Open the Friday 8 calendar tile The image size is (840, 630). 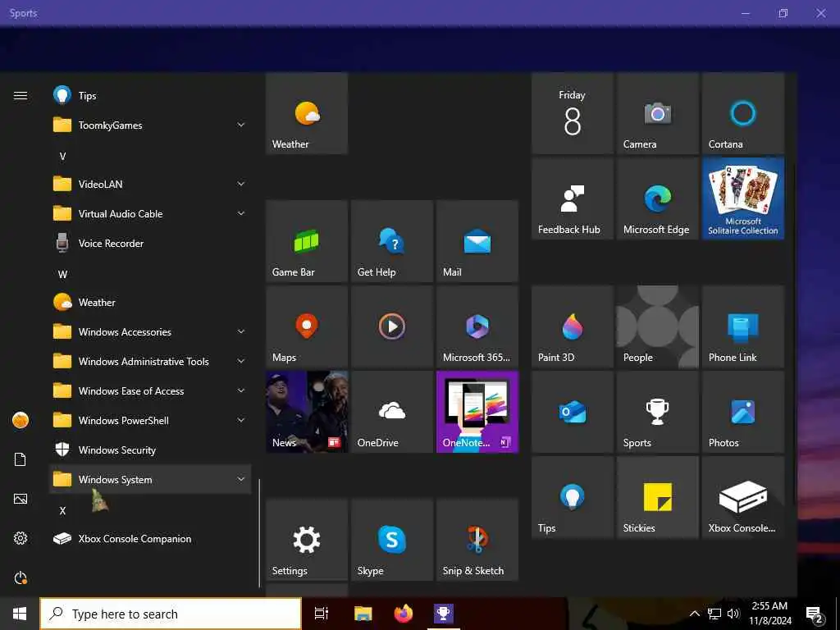click(x=572, y=113)
